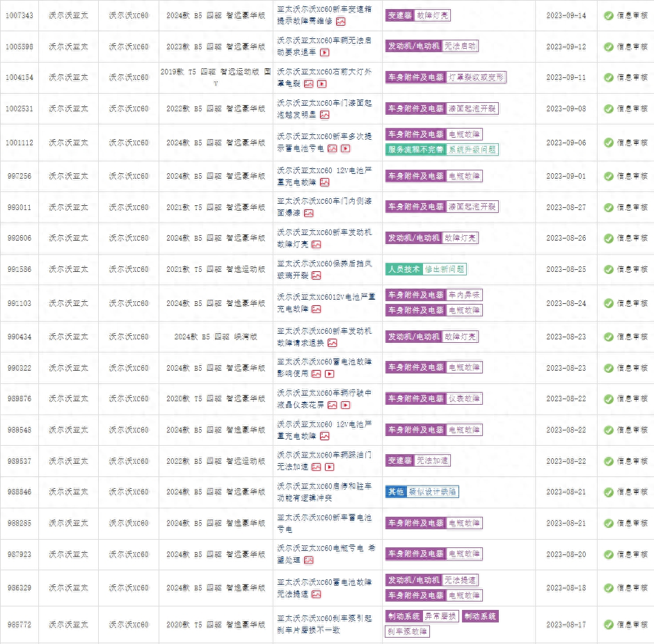The width and height of the screenshot is (654, 644).
Task: Select complaint ID 990434
Action: coord(19,337)
